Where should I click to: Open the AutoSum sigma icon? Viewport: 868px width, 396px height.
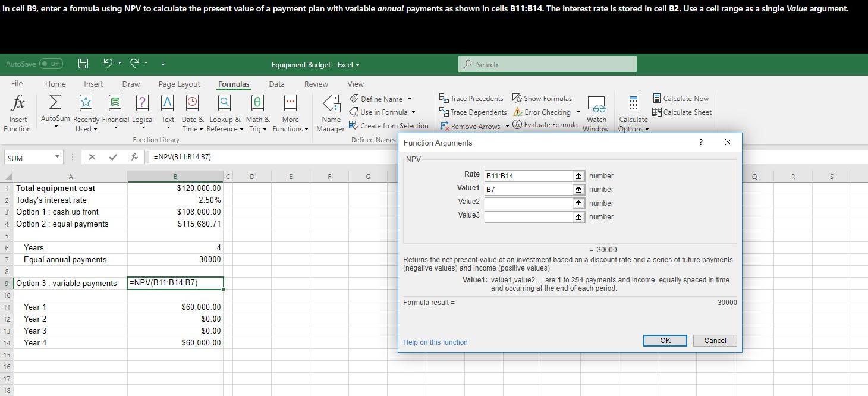pyautogui.click(x=55, y=103)
